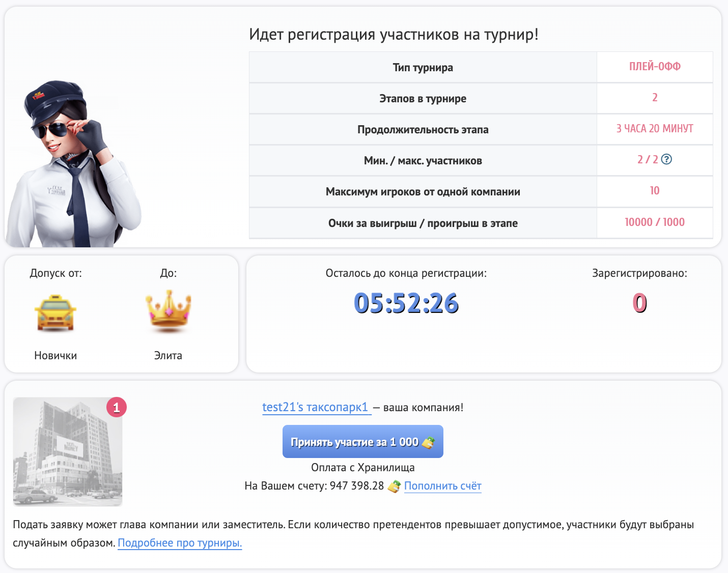
Task: Click the Новички label under the taxi
Action: [x=55, y=356]
